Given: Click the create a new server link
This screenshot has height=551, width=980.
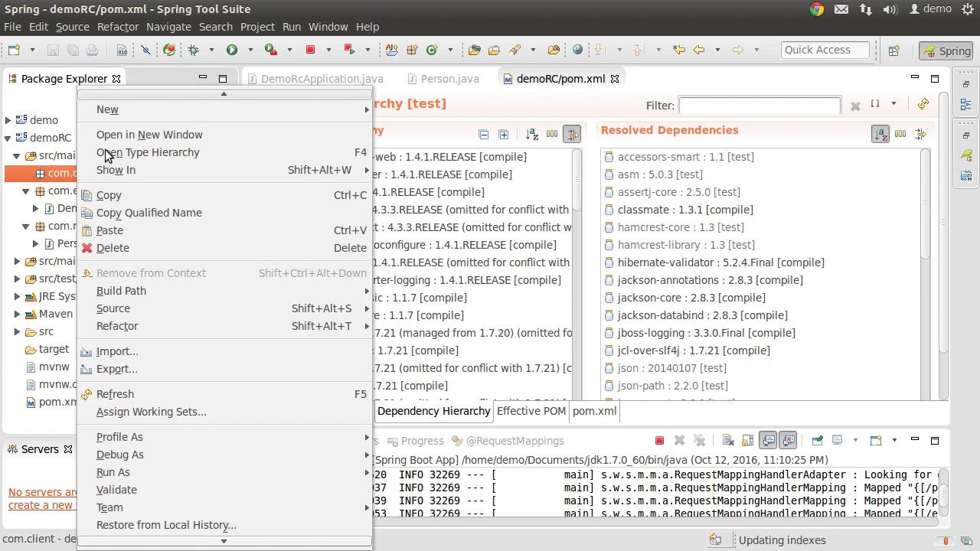Looking at the screenshot, I should click(41, 505).
